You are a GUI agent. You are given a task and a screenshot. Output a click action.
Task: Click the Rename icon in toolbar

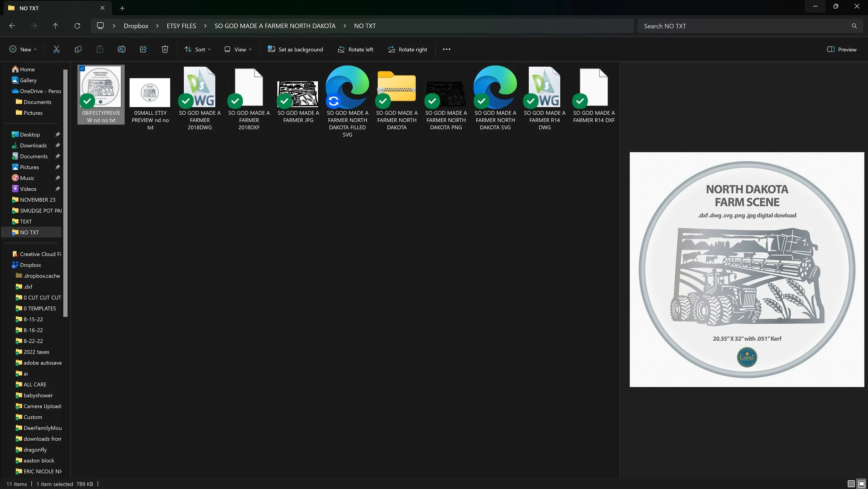[122, 49]
